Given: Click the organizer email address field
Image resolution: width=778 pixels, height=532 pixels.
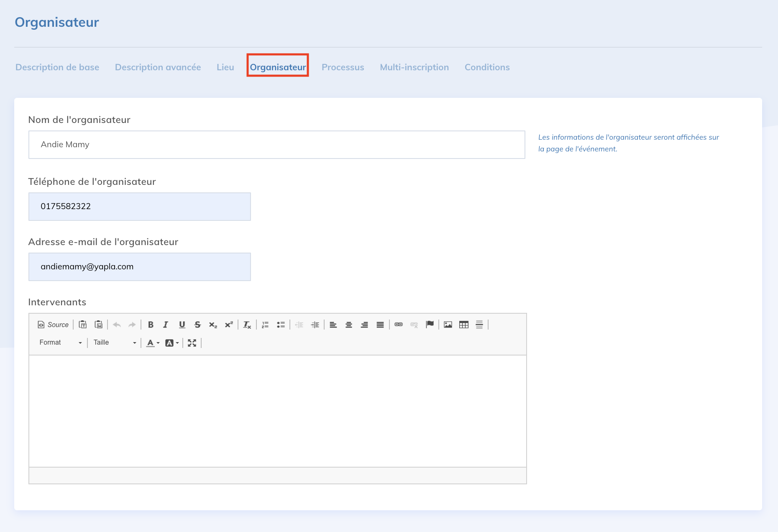Looking at the screenshot, I should [140, 267].
